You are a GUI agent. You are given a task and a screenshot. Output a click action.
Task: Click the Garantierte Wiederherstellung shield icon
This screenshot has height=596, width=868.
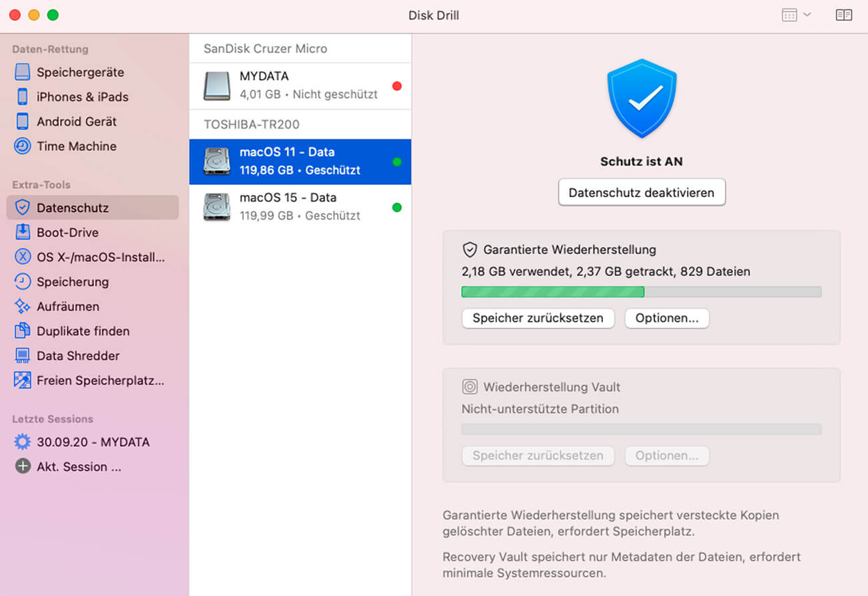pos(470,250)
